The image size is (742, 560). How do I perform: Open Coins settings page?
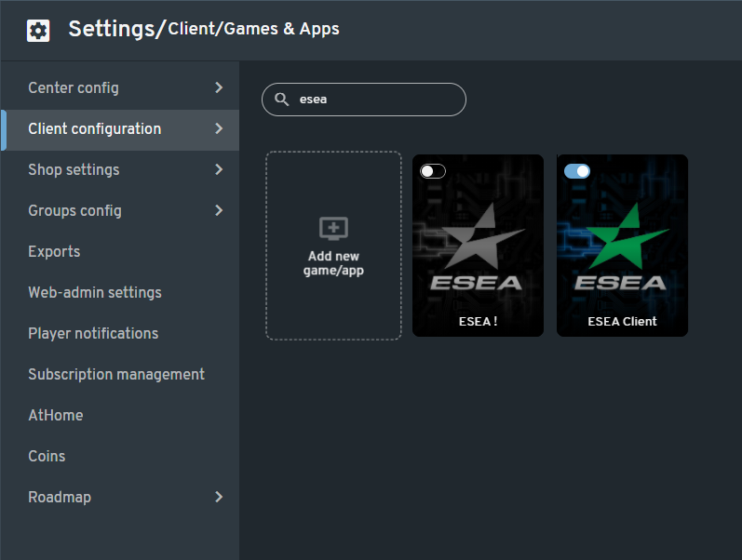click(120, 456)
